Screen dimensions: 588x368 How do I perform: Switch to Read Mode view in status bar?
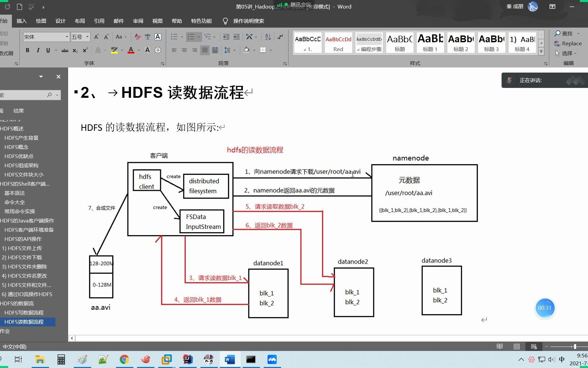500,346
